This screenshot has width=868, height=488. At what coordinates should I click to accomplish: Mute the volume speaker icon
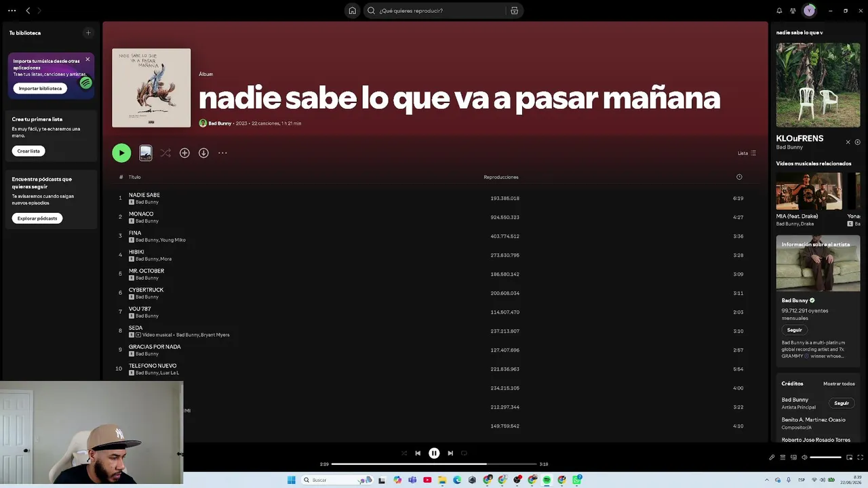tap(804, 457)
